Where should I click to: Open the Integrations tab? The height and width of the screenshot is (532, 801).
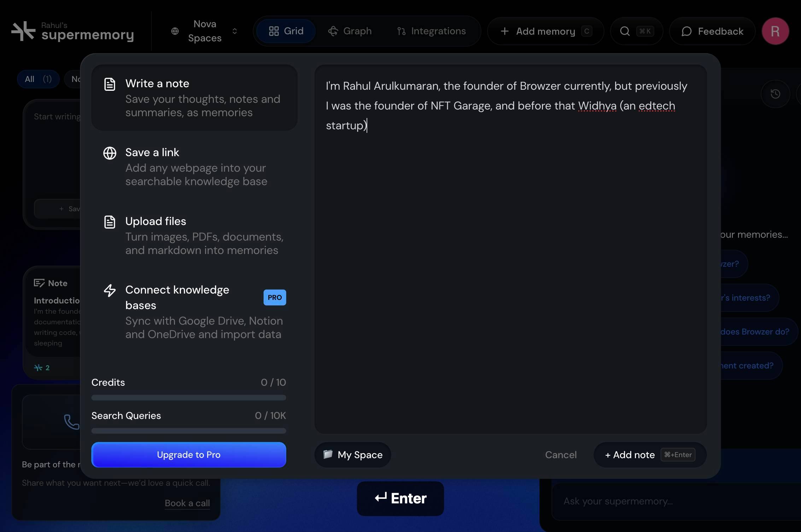pos(431,31)
